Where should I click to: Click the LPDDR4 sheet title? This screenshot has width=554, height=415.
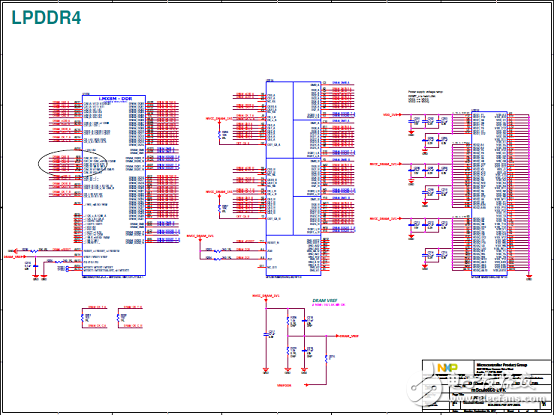point(46,18)
